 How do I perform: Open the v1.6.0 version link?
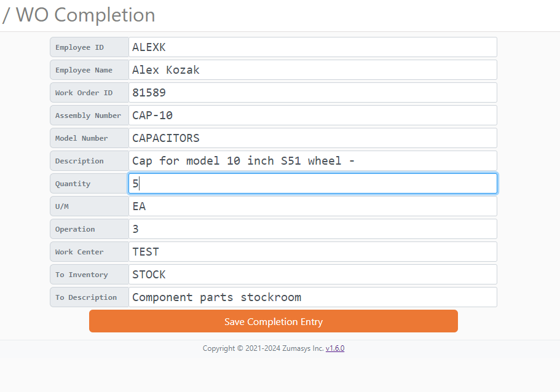334,348
